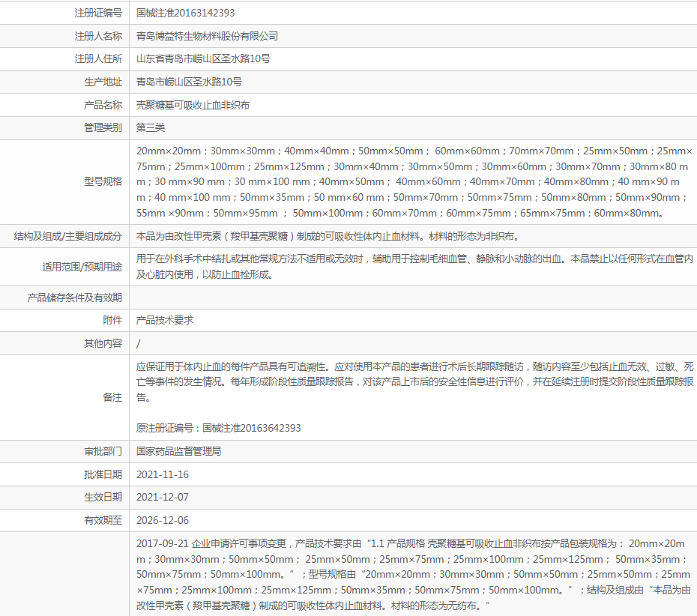This screenshot has width=697, height=616.
Task: Select address 山东省青岛市崂山区圣水路10号
Action: tap(203, 58)
